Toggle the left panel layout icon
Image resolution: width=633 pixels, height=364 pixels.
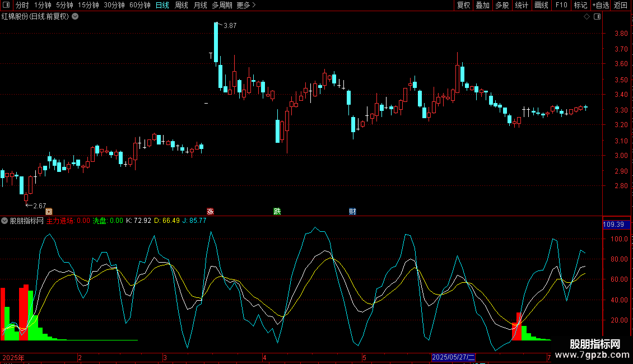(6, 5)
